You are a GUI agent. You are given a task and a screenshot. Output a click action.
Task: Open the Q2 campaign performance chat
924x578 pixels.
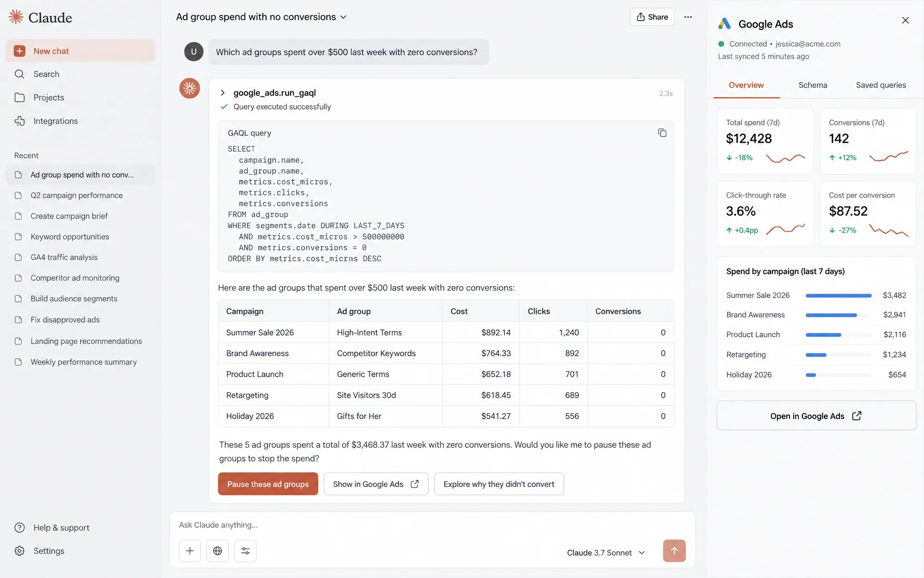click(x=80, y=195)
